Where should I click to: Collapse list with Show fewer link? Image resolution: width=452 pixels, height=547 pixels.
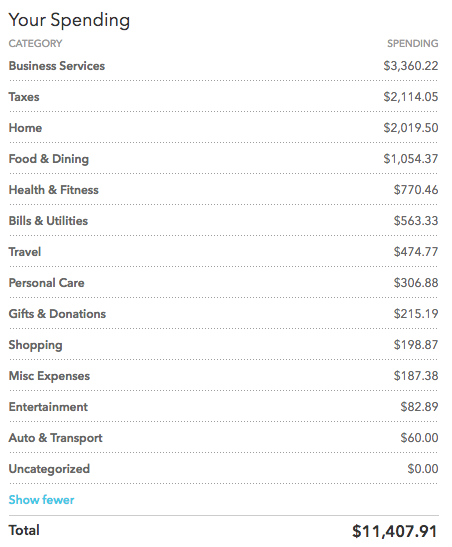click(x=41, y=500)
